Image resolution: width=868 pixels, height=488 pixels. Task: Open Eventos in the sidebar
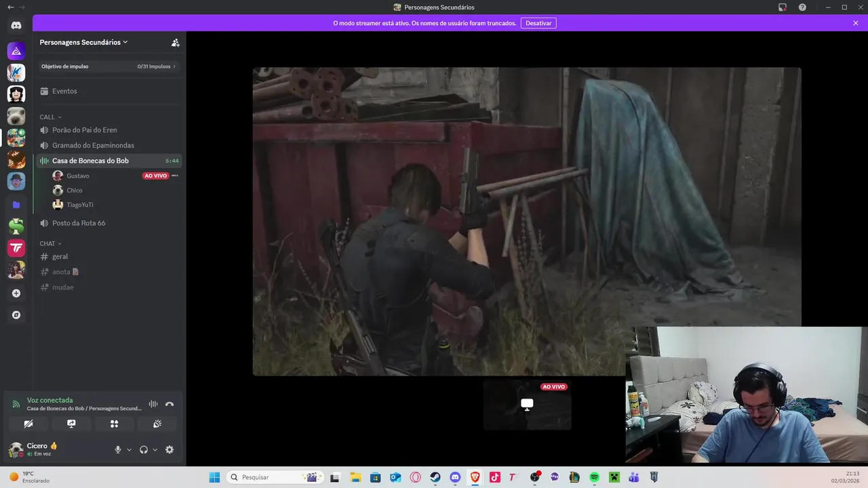(108, 91)
